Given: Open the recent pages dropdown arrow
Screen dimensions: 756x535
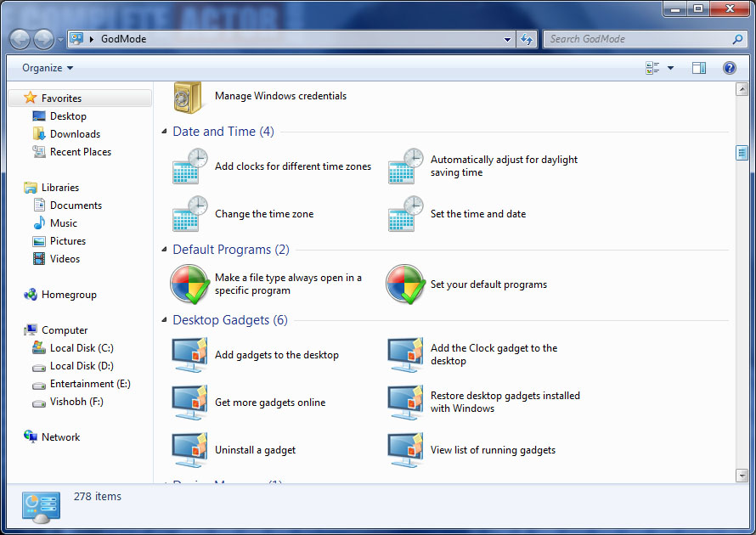Looking at the screenshot, I should (60, 40).
